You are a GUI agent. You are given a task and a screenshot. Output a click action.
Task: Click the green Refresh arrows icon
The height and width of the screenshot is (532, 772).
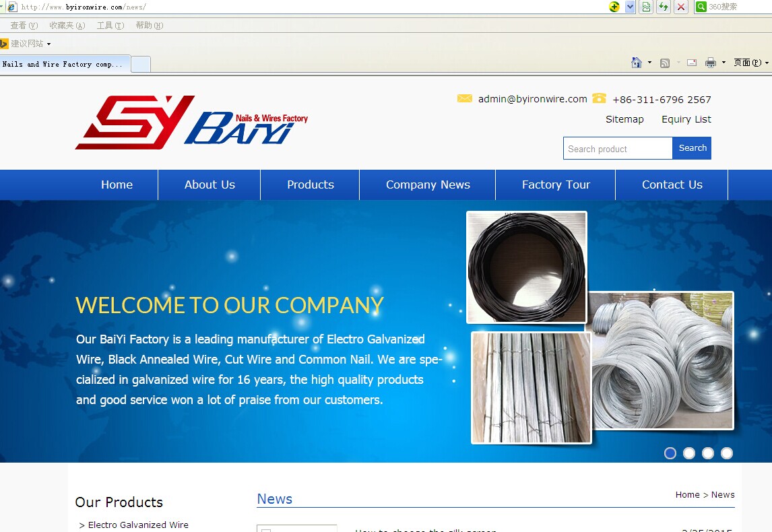[664, 7]
